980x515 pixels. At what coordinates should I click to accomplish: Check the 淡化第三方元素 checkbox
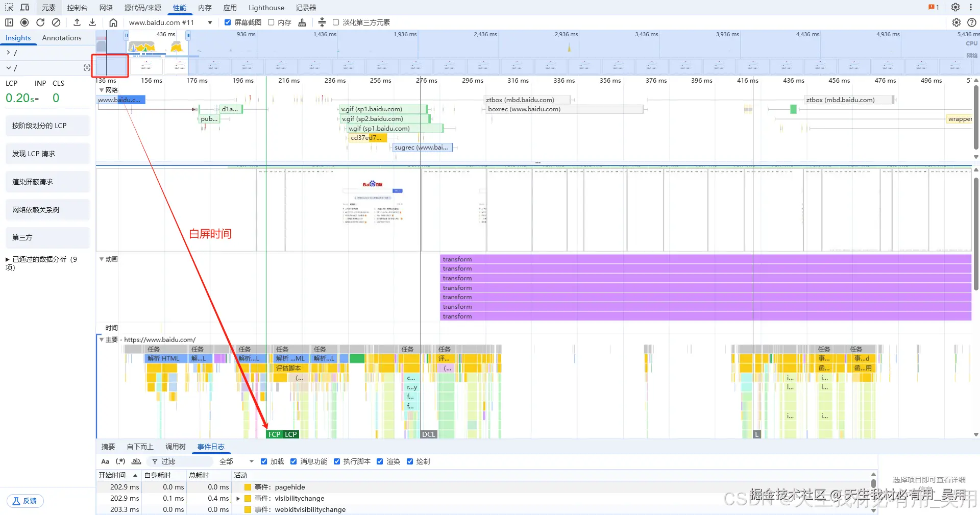coord(336,22)
